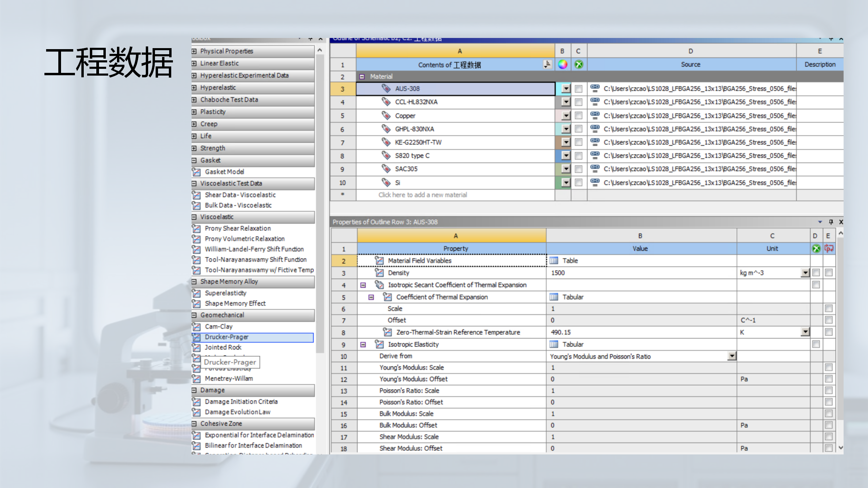Open the Density unit dropdown
Screen dimensions: 868x488
coord(805,273)
